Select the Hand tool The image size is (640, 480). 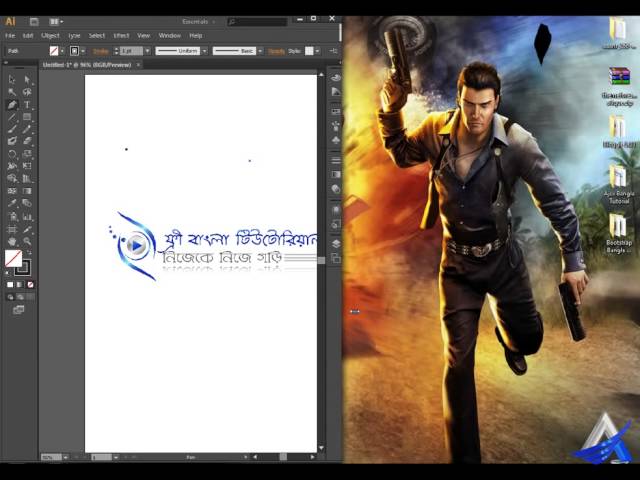[x=12, y=242]
